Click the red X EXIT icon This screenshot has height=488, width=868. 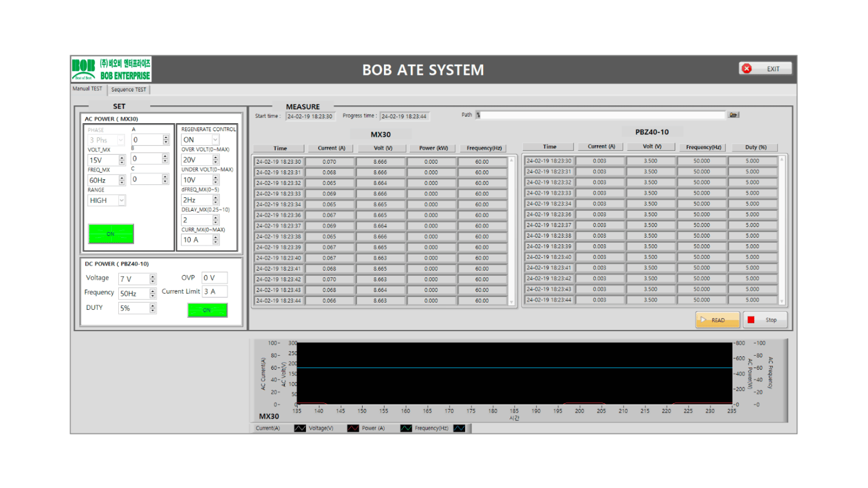[x=747, y=69]
